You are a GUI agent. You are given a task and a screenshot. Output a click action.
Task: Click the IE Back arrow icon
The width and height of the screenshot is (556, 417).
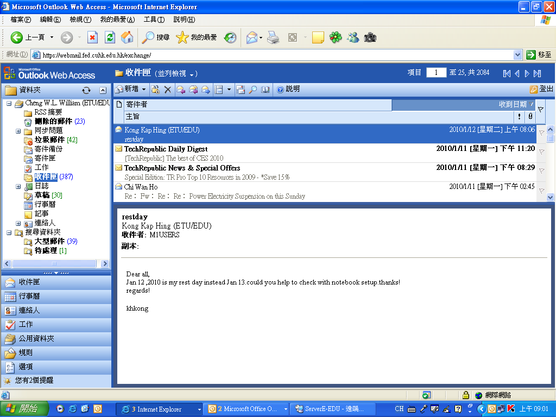(16, 37)
